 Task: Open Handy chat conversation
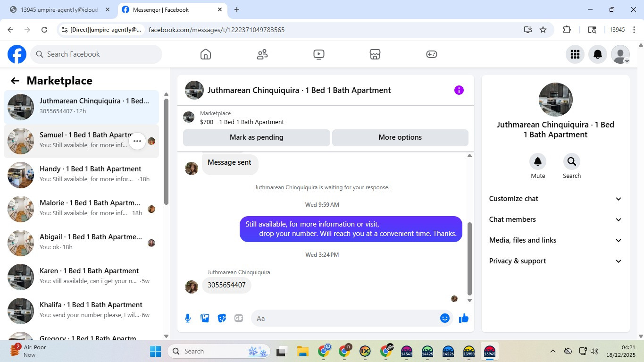point(82,175)
